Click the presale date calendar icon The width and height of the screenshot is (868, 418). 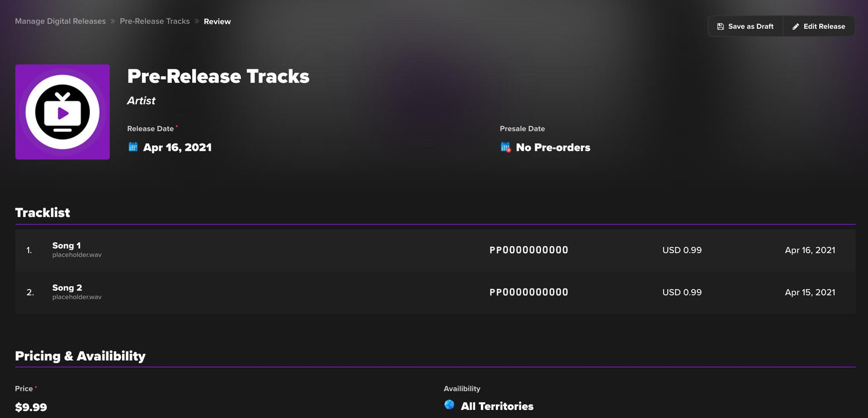[x=506, y=147]
